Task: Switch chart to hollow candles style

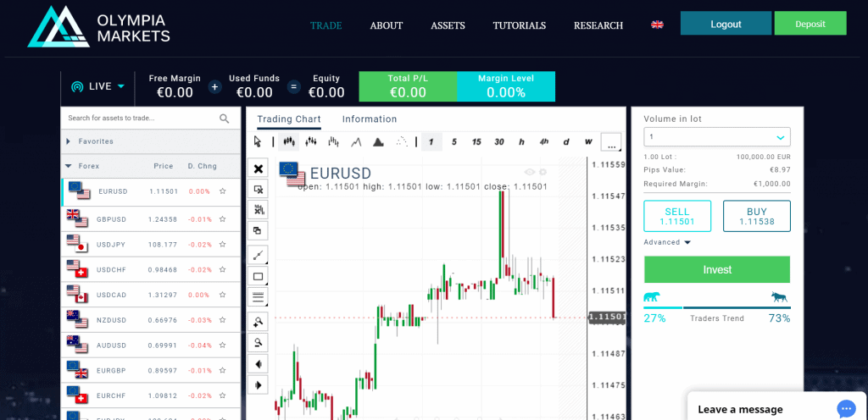Action: tap(310, 141)
